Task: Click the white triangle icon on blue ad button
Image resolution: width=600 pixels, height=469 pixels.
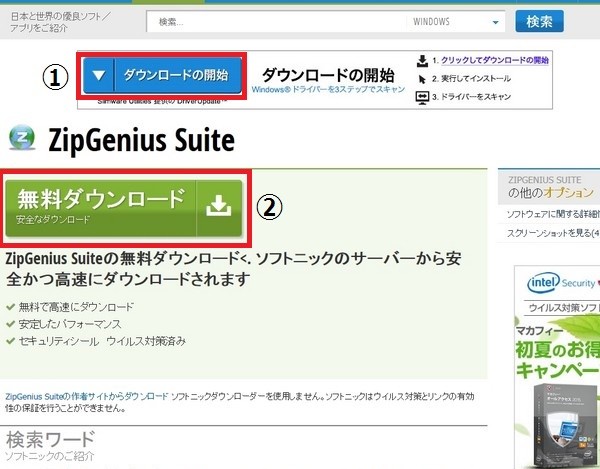Action: click(x=99, y=75)
